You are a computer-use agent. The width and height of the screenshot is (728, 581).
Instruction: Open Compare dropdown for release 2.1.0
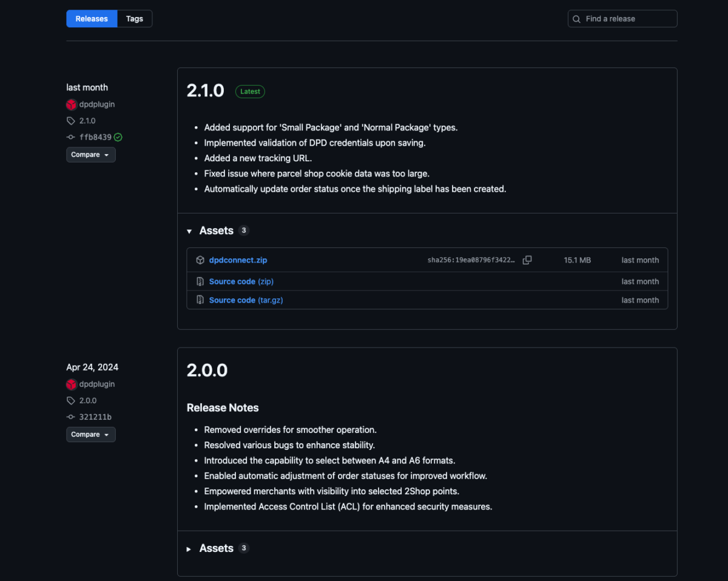tap(90, 155)
